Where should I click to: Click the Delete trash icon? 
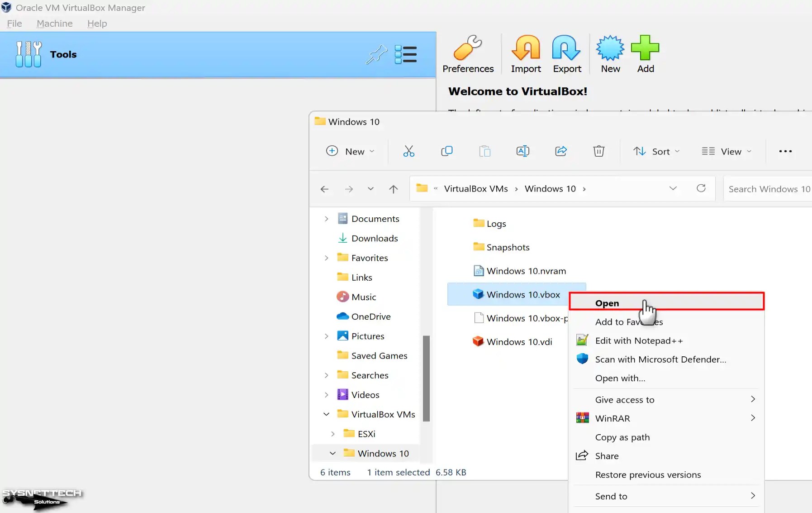coord(598,151)
